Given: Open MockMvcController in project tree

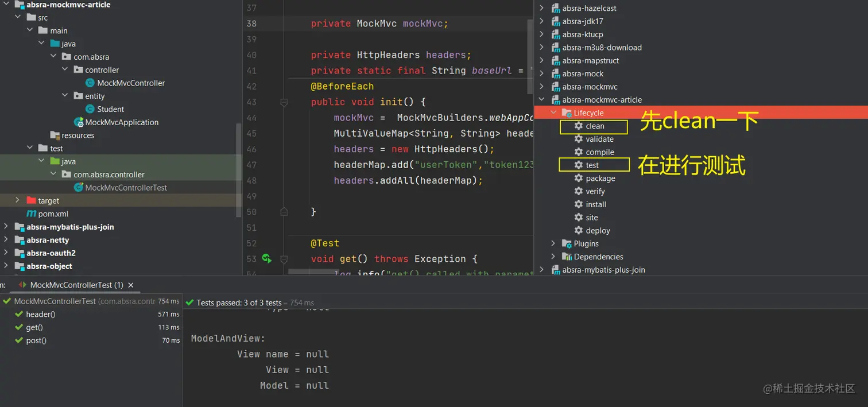Looking at the screenshot, I should point(131,83).
